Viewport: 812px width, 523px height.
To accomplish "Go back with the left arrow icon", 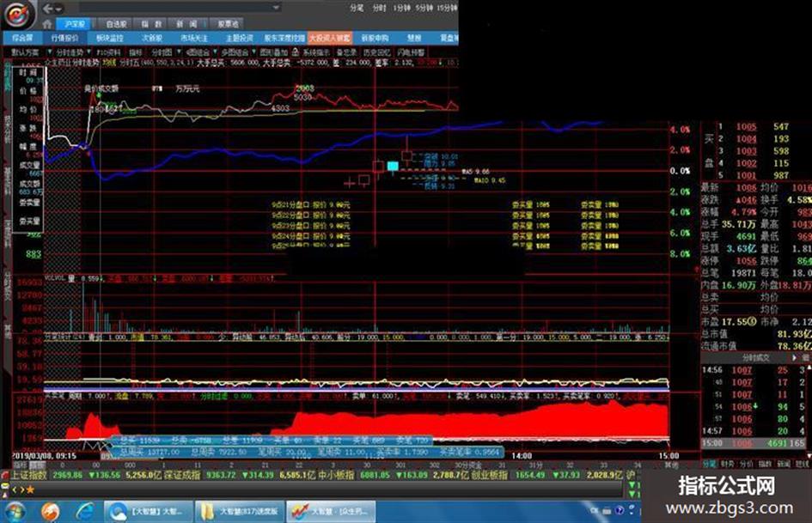I will (48, 9).
